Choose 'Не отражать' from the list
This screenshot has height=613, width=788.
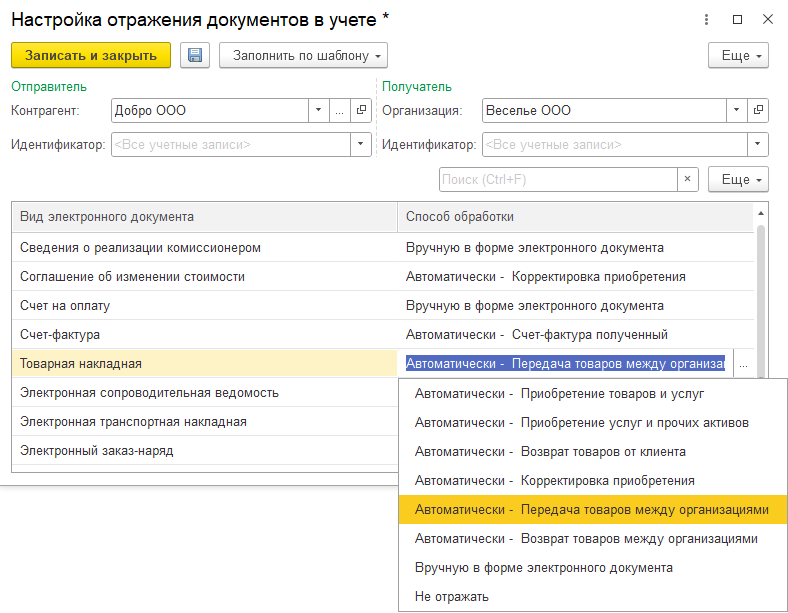(x=452, y=597)
